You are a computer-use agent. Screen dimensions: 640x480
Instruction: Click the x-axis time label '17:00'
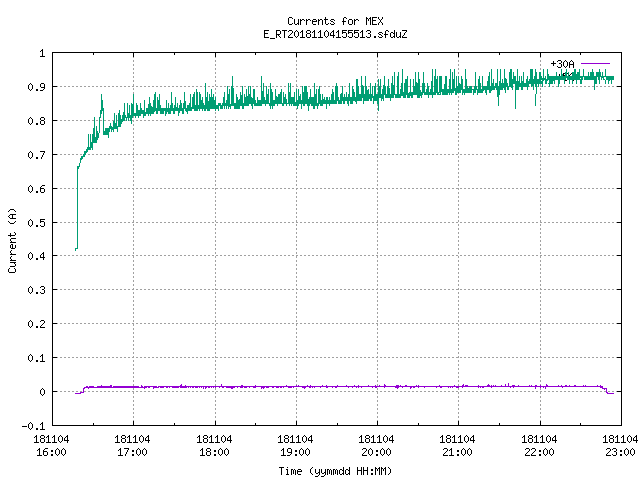click(x=132, y=452)
